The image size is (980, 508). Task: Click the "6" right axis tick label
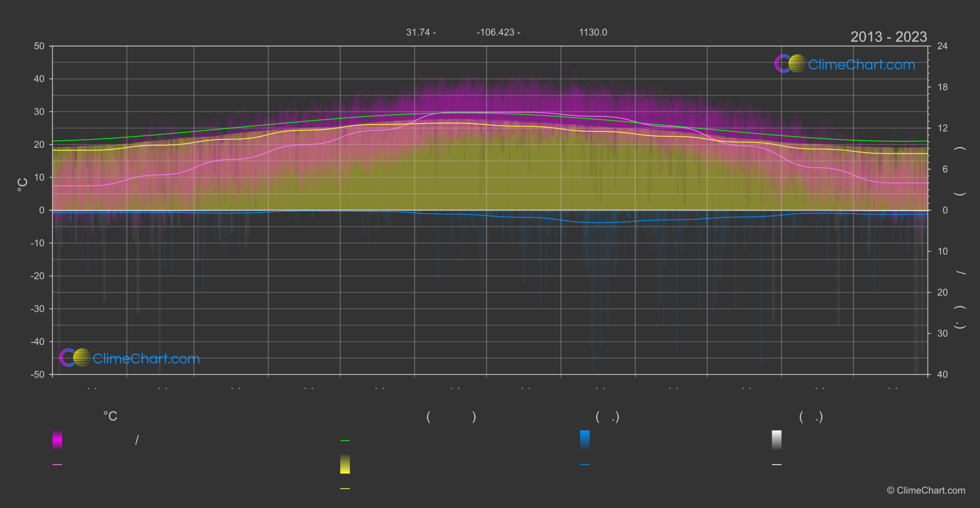point(944,169)
